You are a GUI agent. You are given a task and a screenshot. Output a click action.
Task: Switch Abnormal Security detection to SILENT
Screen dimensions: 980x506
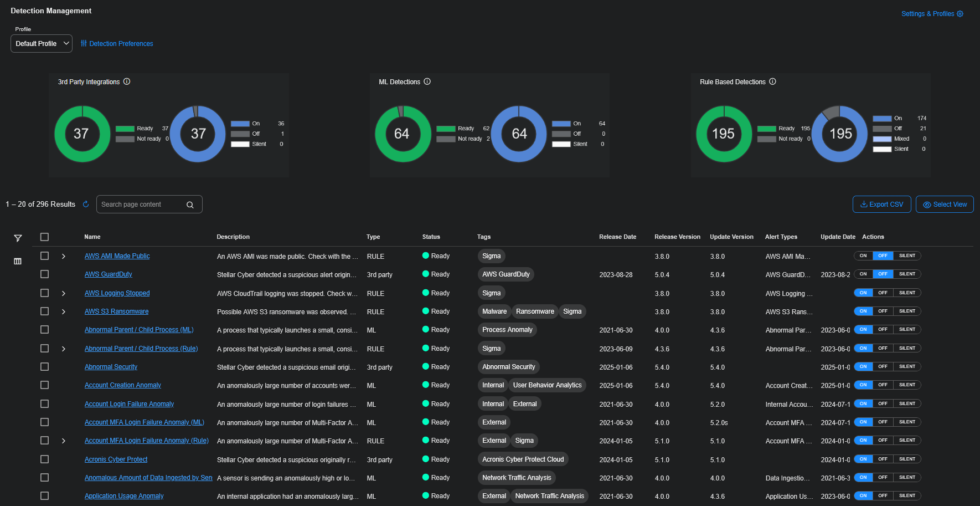907,367
